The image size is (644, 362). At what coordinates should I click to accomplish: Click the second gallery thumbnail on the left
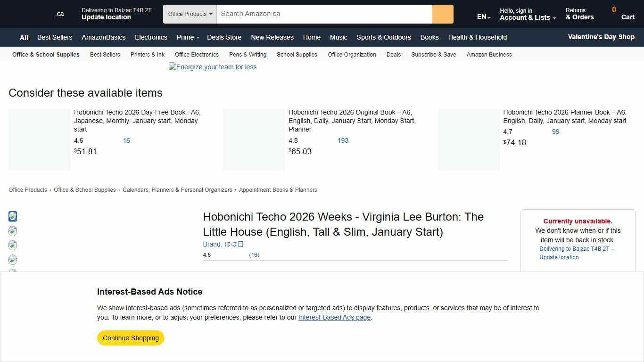click(x=13, y=231)
